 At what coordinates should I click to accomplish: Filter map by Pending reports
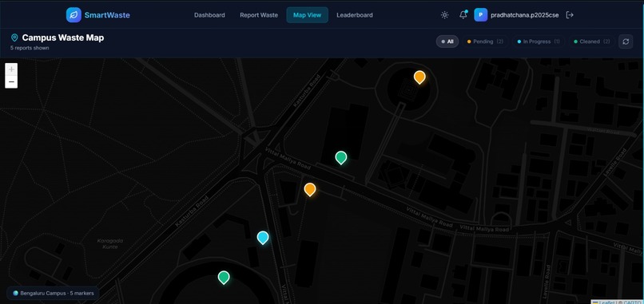(485, 41)
